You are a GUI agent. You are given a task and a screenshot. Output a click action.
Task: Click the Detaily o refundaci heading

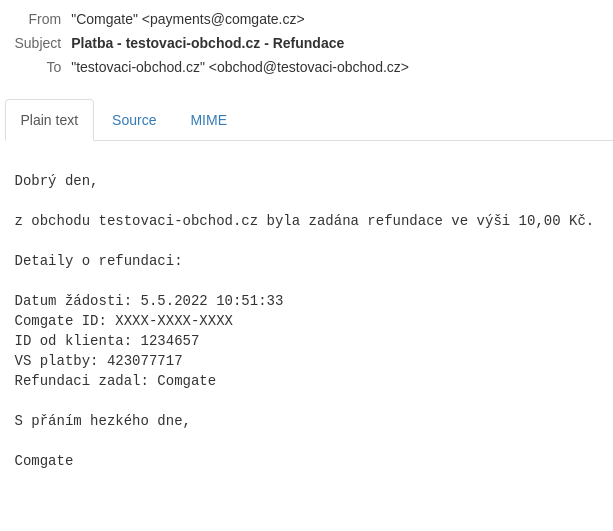[98, 260]
